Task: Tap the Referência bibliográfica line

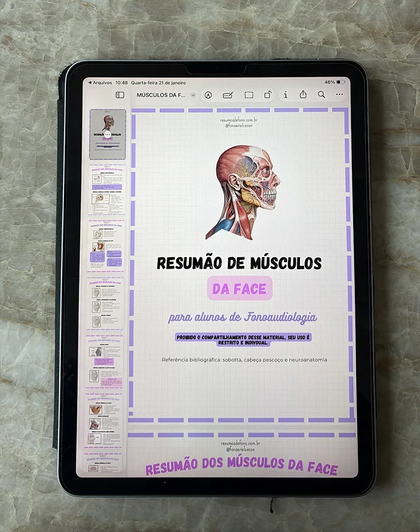Action: pos(244,360)
